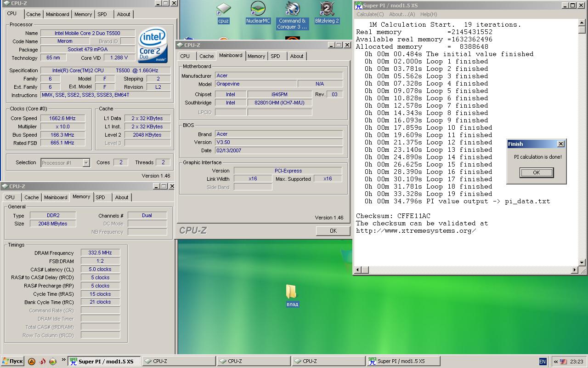Click the flag tray icon near the clock
This screenshot has height=368, width=588.
(x=563, y=362)
